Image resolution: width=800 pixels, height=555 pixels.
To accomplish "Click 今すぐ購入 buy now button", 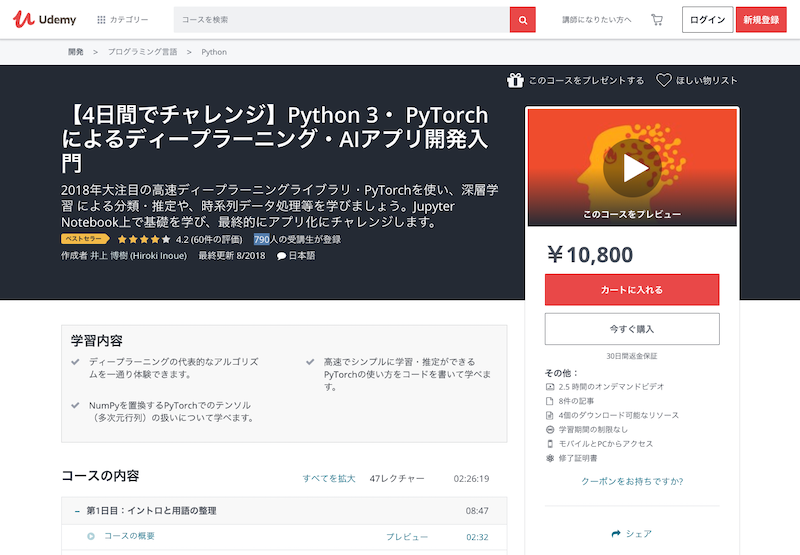I will pos(632,329).
